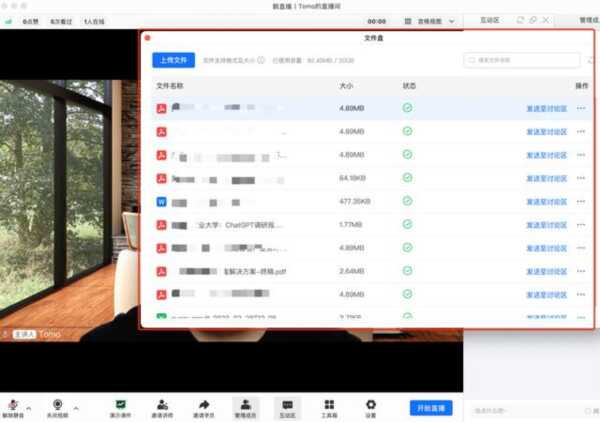
Task: Toggle the microphone mute icon
Action: click(13, 404)
